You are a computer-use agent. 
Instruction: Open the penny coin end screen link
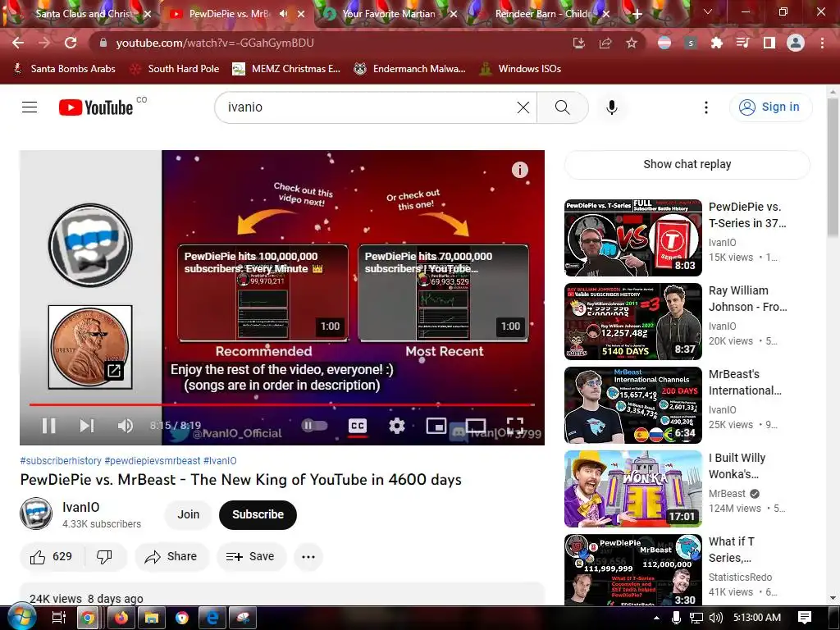pyautogui.click(x=90, y=347)
